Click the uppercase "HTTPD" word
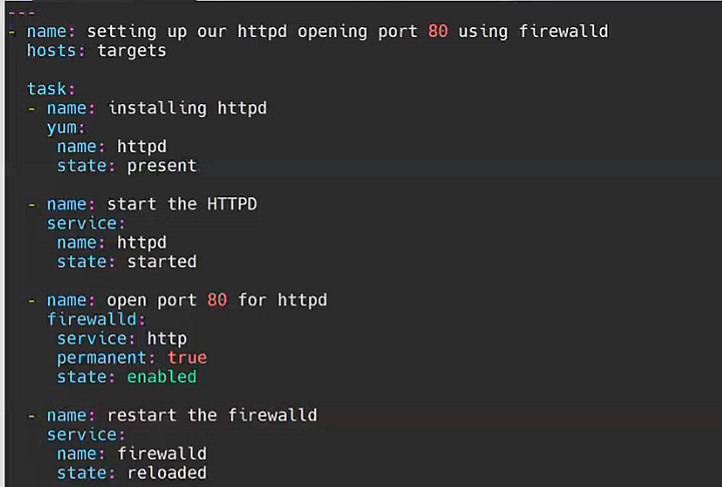The height and width of the screenshot is (487, 722). tap(232, 204)
